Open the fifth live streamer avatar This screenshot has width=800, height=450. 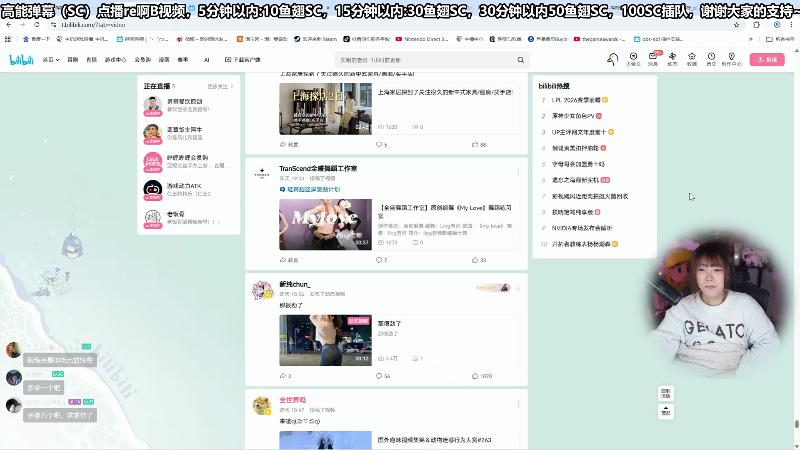pyautogui.click(x=153, y=218)
